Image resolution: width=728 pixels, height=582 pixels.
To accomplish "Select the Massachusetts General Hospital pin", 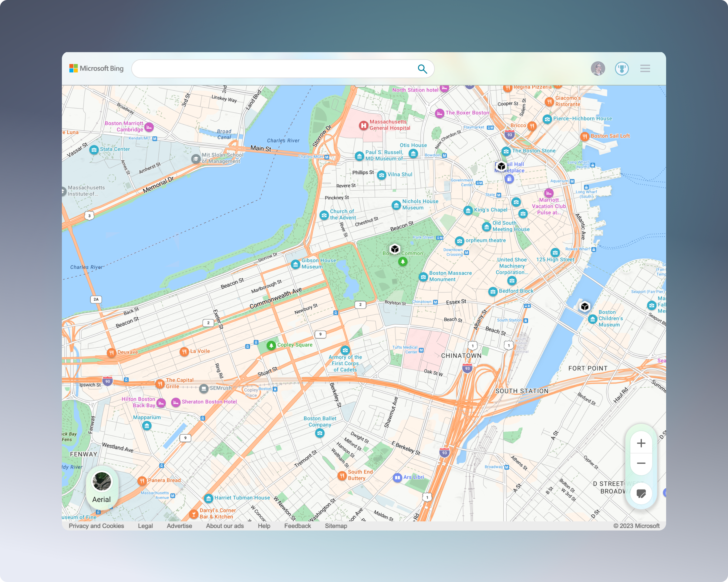I will click(x=363, y=125).
